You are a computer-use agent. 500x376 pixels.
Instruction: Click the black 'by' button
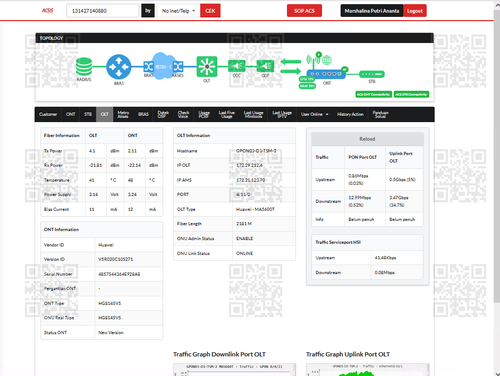tap(148, 11)
